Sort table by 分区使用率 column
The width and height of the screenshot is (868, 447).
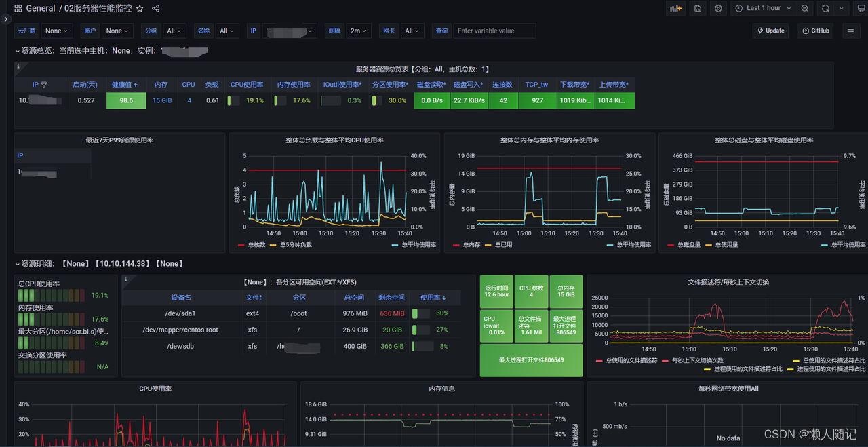point(391,85)
